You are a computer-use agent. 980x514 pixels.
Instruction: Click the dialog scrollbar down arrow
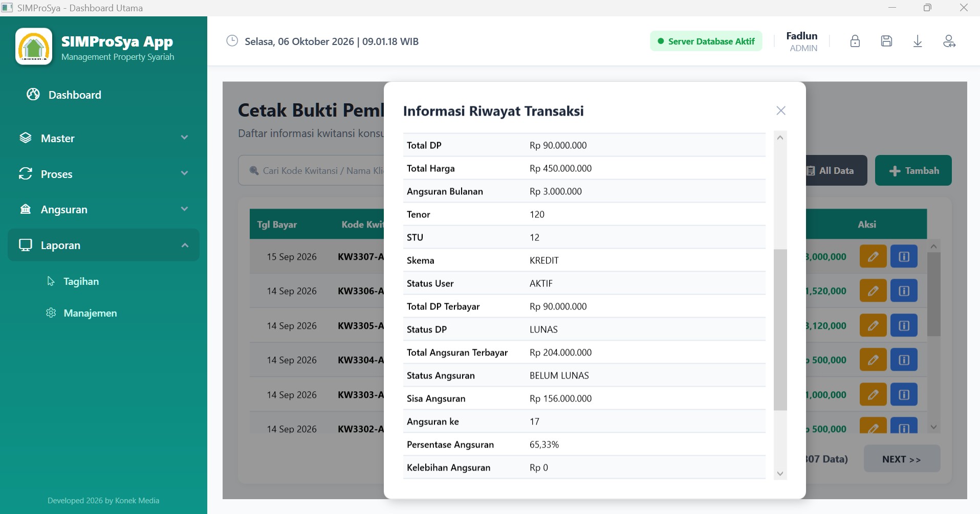coord(780,474)
